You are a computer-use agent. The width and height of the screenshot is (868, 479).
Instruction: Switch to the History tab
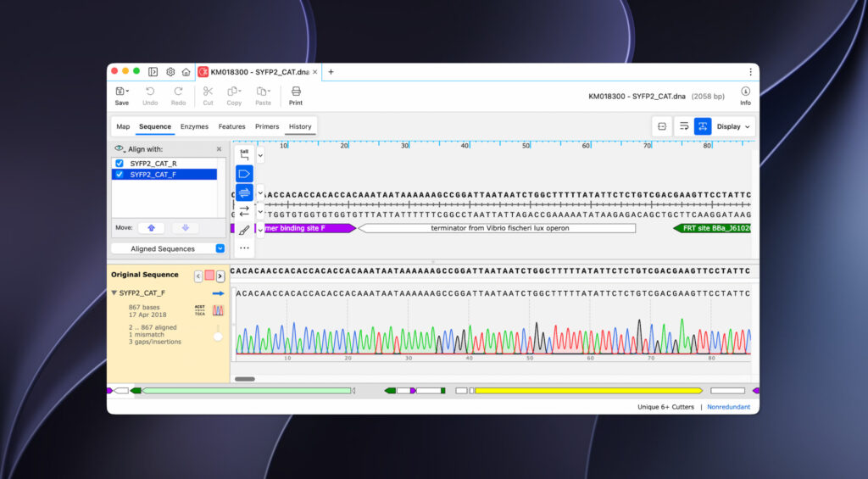tap(300, 127)
